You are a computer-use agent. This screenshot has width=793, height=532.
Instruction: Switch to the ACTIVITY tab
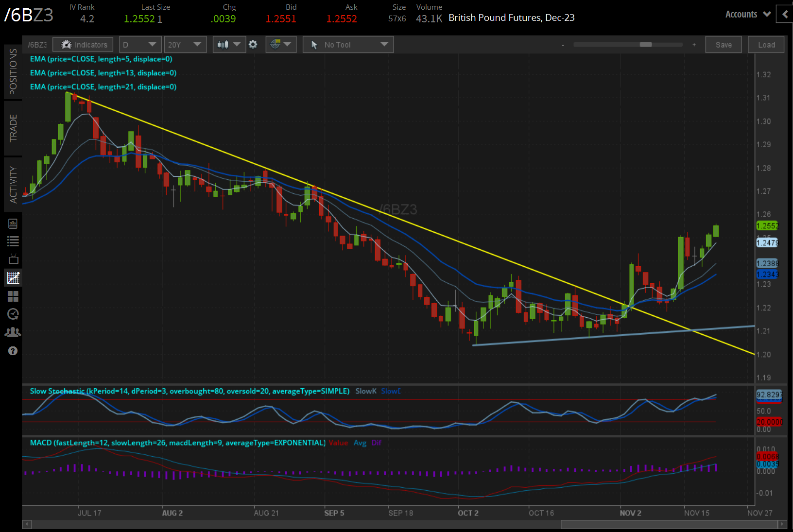coord(13,185)
